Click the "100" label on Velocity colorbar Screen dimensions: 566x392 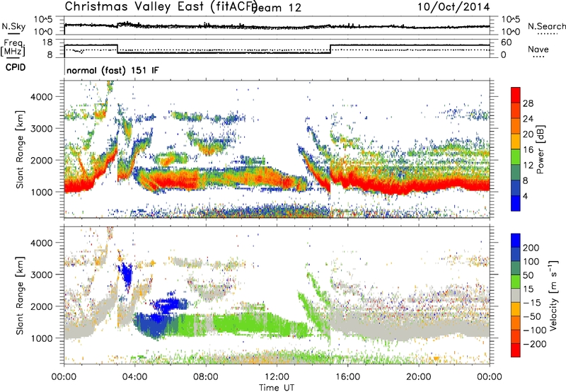(531, 262)
